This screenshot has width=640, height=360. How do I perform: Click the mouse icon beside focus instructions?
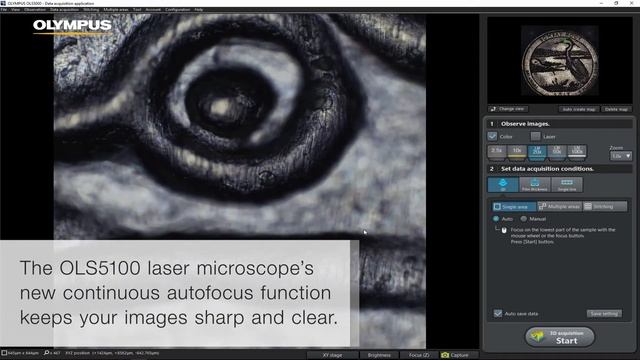click(504, 230)
